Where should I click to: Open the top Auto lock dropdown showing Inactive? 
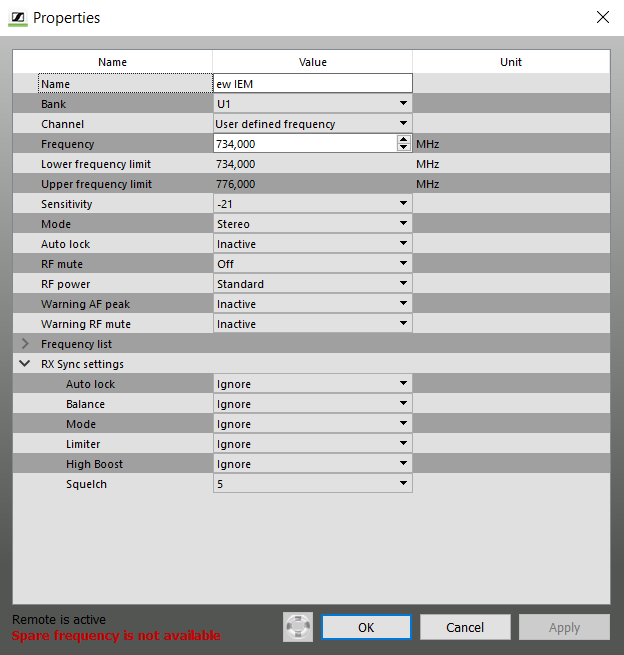312,244
